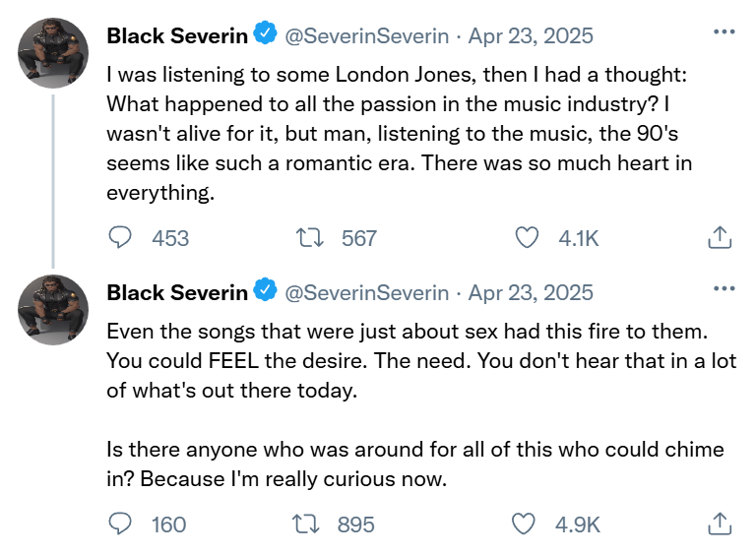Share the first tweet
Viewport: 756px width, 555px height.
(x=720, y=237)
